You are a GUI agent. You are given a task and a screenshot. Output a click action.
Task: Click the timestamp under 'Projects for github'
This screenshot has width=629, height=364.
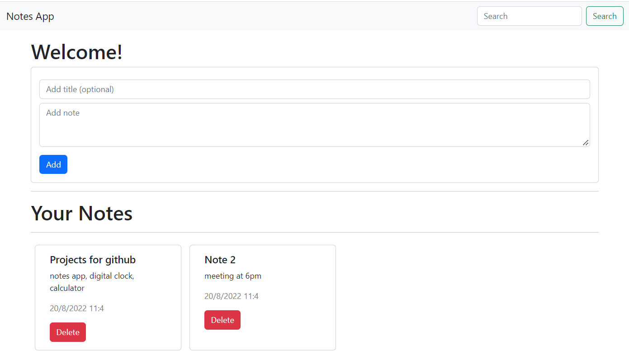(x=77, y=308)
